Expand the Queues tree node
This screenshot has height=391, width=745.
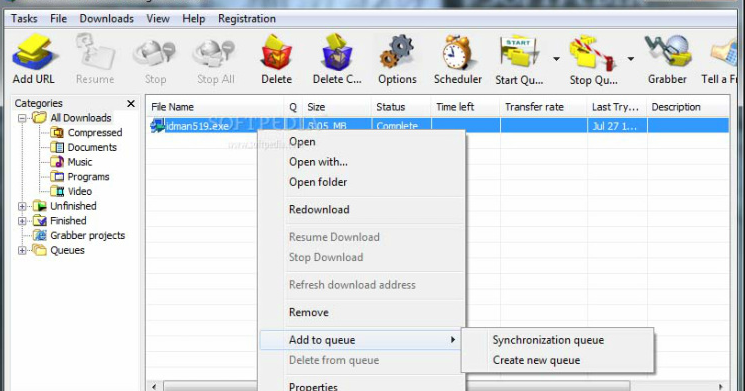click(22, 250)
